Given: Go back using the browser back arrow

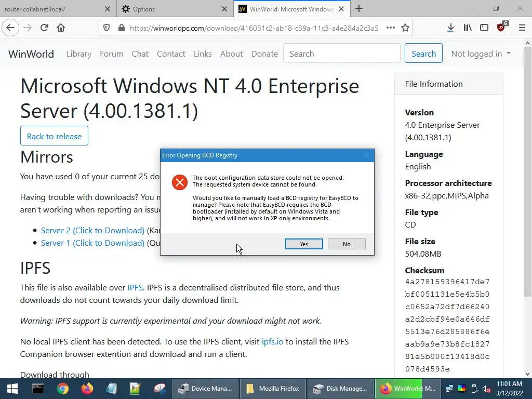Looking at the screenshot, I should coord(10,28).
